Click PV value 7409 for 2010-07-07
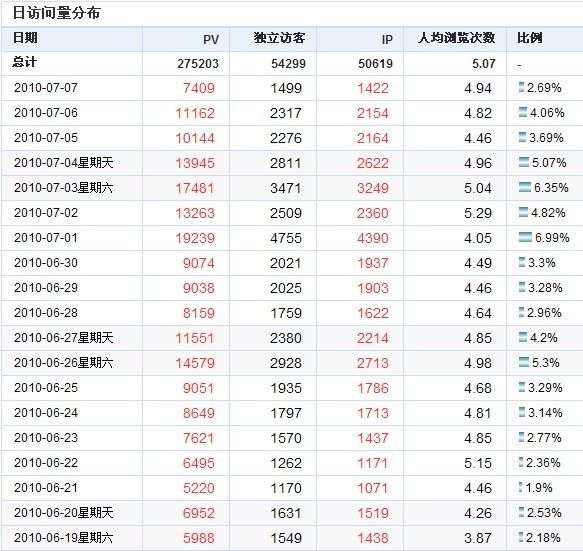 click(199, 88)
